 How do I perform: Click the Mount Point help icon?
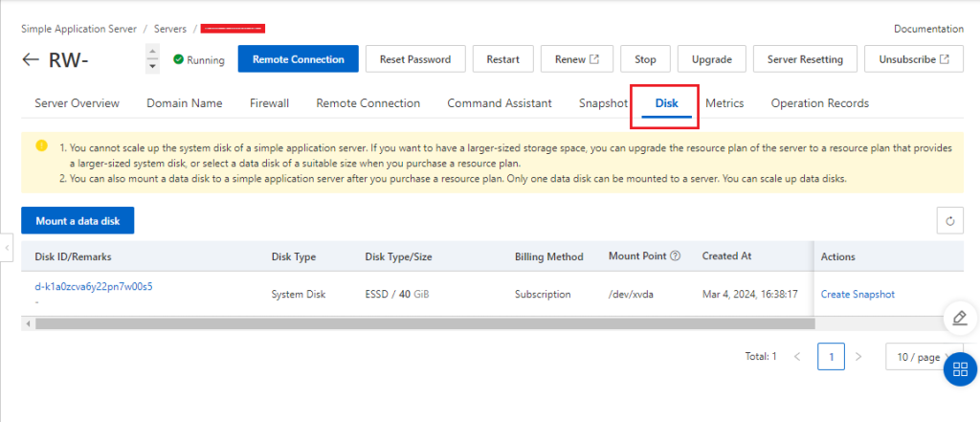click(x=676, y=256)
